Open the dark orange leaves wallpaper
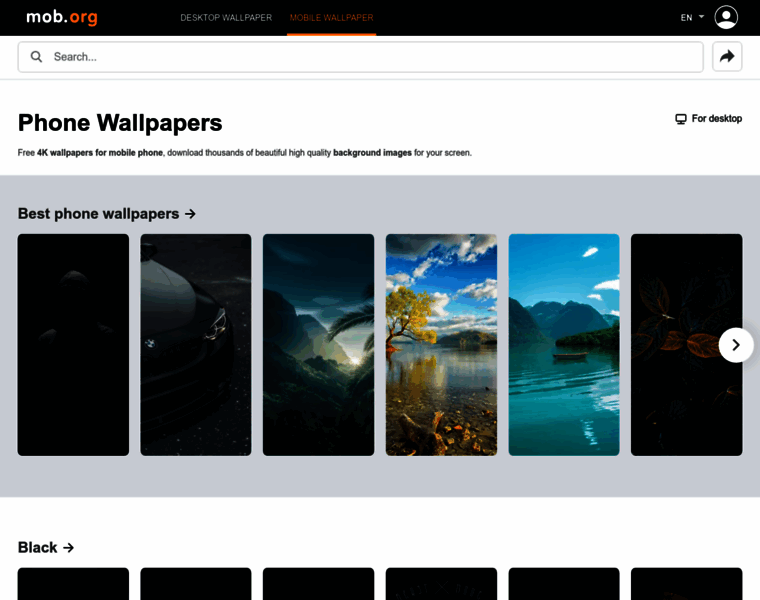The image size is (760, 600). coord(686,345)
